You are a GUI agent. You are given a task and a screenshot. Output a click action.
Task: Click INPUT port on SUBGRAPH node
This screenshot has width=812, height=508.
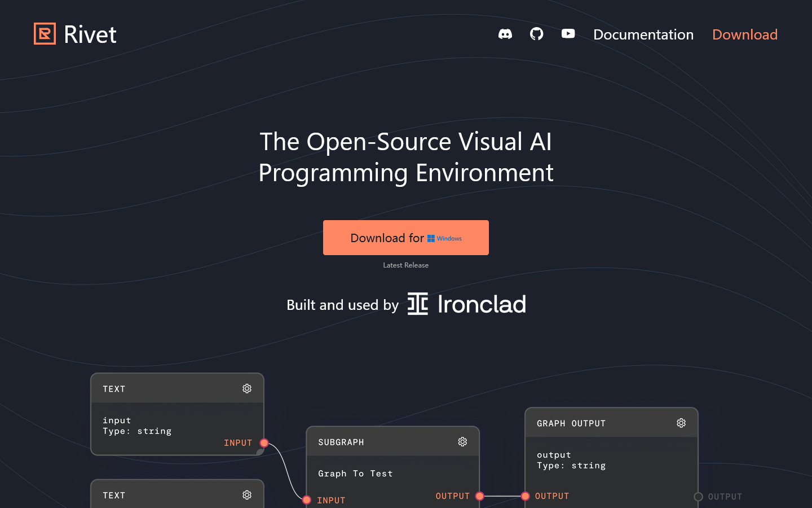307,500
